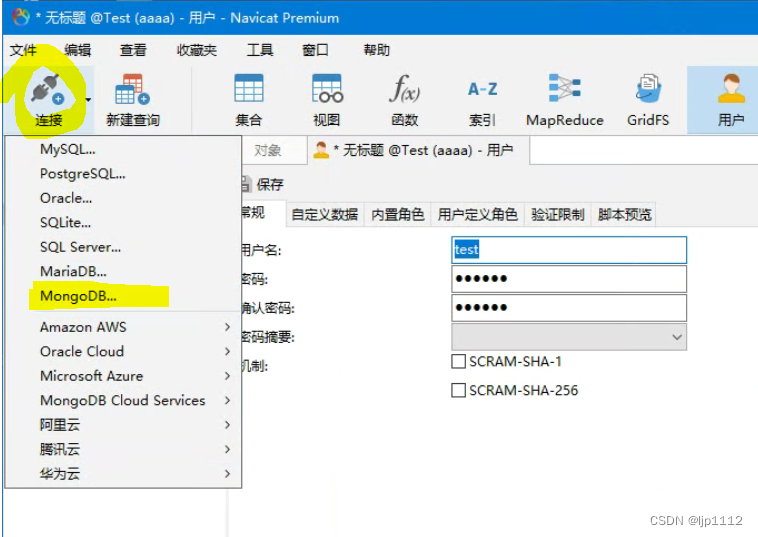Choose Oracle... from connection menu
The image size is (758, 537).
click(123, 198)
